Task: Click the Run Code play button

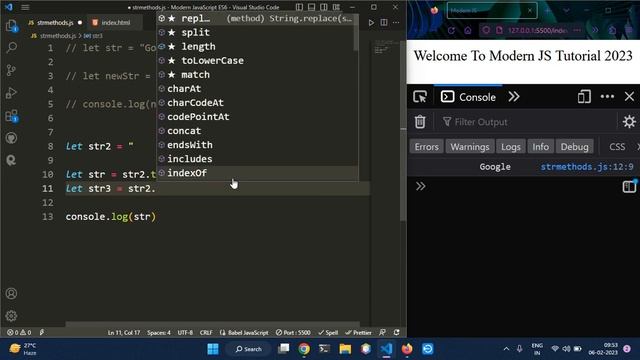Action: [371, 22]
